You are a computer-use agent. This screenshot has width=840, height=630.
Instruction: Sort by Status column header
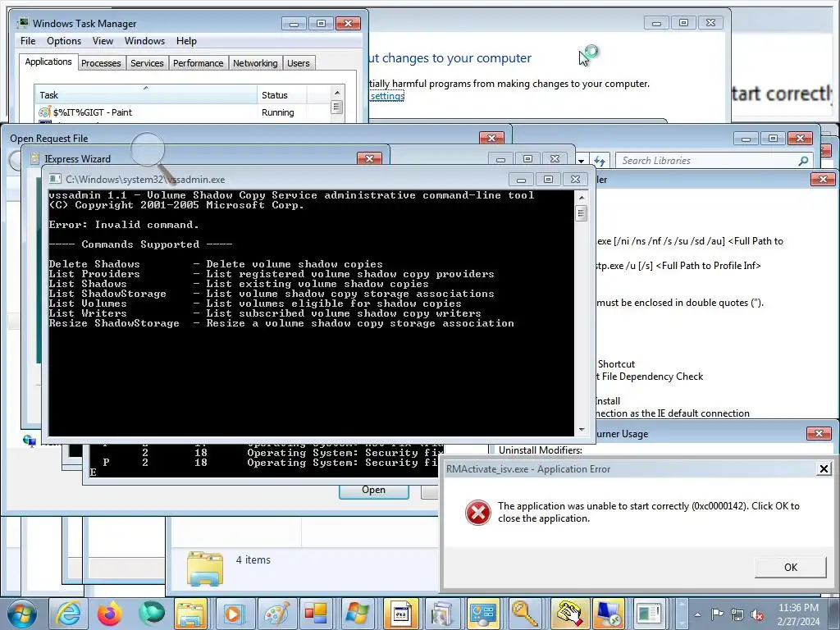pyautogui.click(x=282, y=95)
